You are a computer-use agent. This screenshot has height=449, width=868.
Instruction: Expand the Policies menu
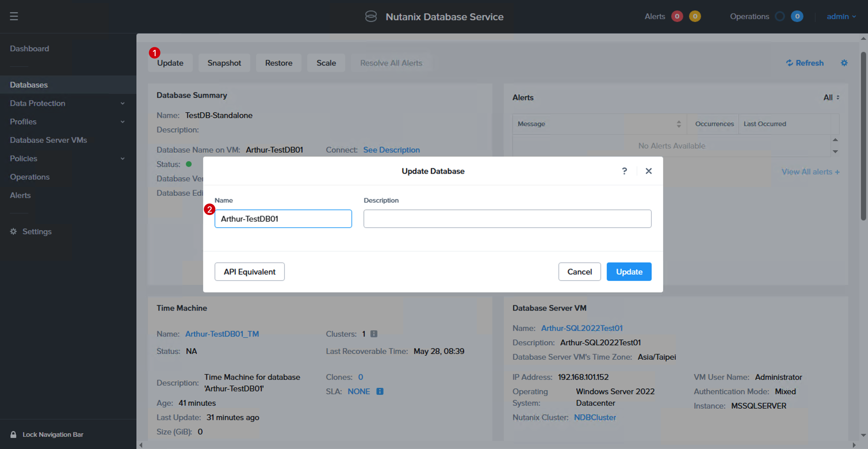tap(123, 158)
